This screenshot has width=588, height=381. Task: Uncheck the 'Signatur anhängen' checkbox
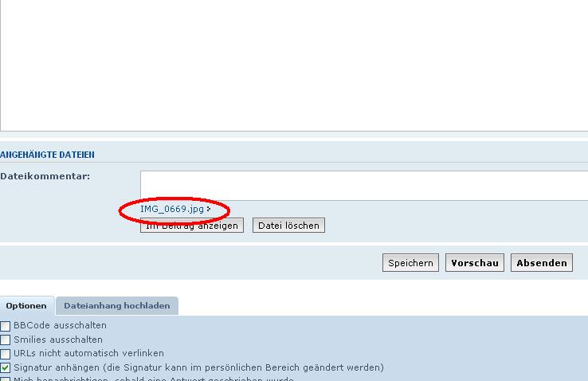(x=6, y=367)
